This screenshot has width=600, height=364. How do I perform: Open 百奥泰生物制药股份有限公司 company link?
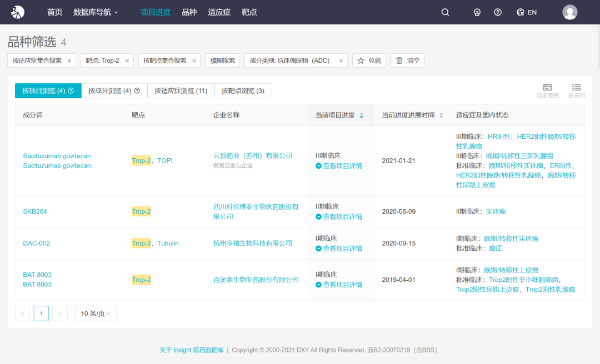(x=256, y=280)
